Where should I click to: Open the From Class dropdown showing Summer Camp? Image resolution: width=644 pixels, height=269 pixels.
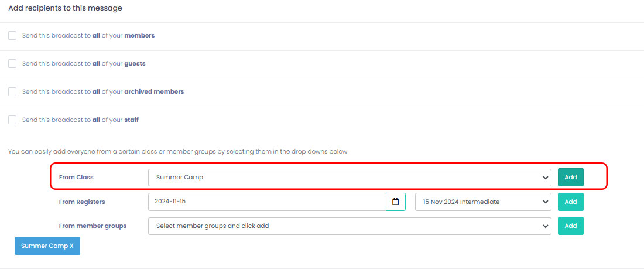350,178
